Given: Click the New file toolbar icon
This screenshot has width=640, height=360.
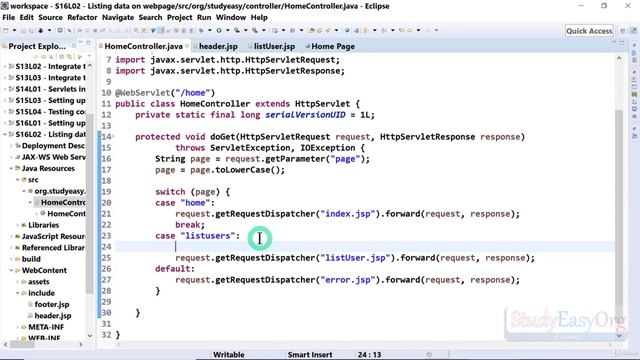Looking at the screenshot, I should 6,30.
